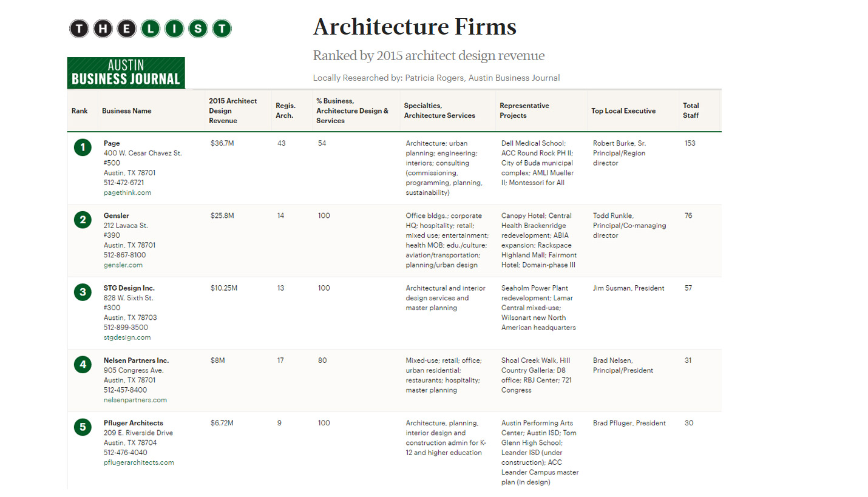
Task: Sort by the Rank column header
Action: [x=80, y=111]
